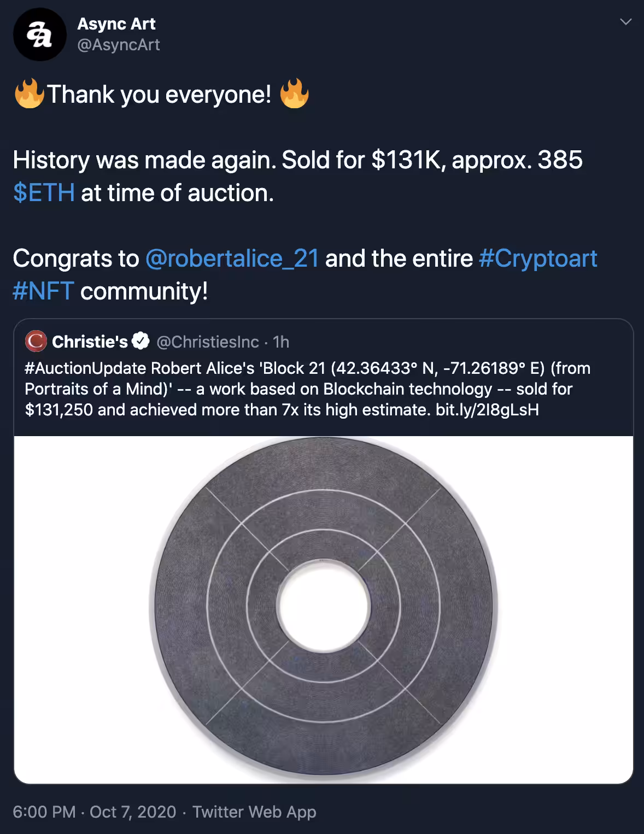Click the quoted tweet text body

point(308,389)
